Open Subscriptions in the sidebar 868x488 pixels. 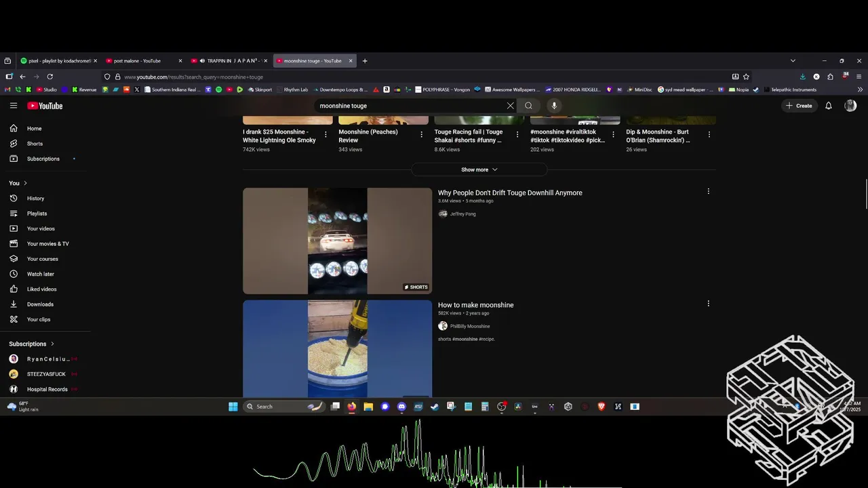[45, 159]
